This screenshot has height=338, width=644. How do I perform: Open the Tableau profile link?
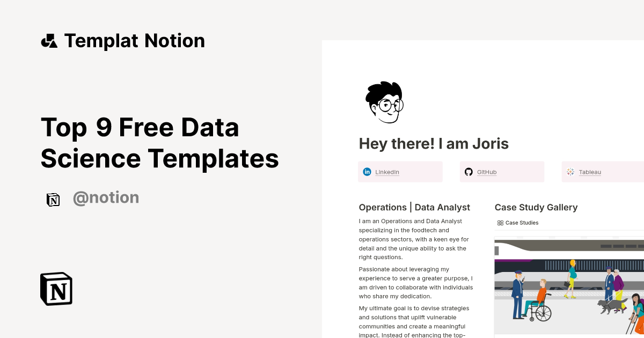[590, 172]
